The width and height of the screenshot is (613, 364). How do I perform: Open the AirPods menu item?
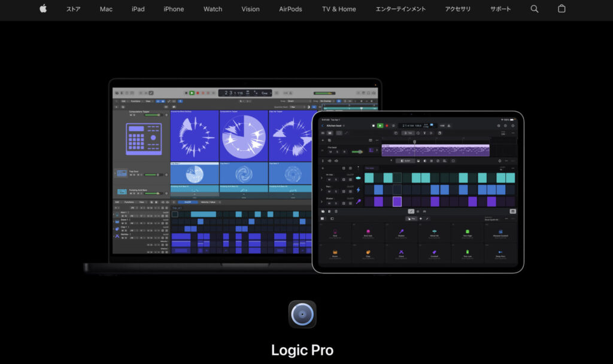(x=290, y=9)
